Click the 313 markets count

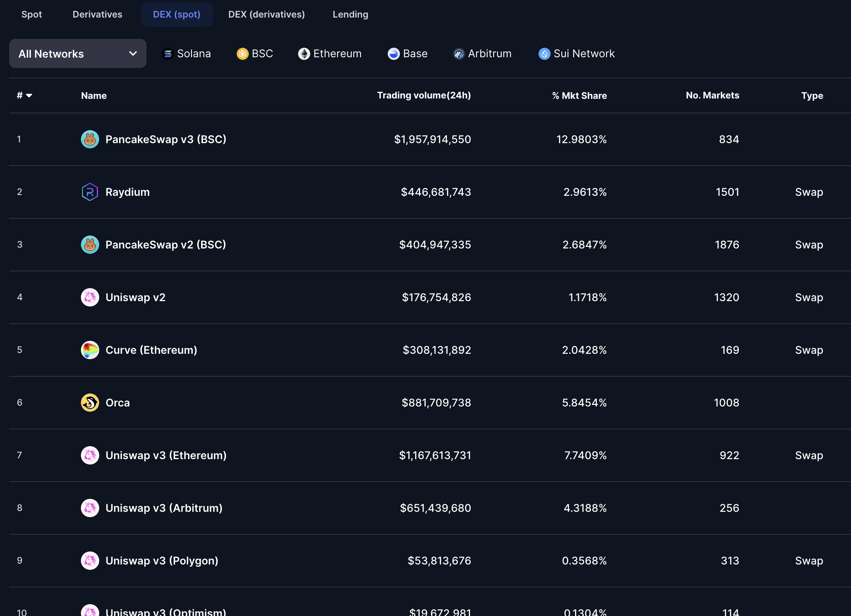point(730,561)
